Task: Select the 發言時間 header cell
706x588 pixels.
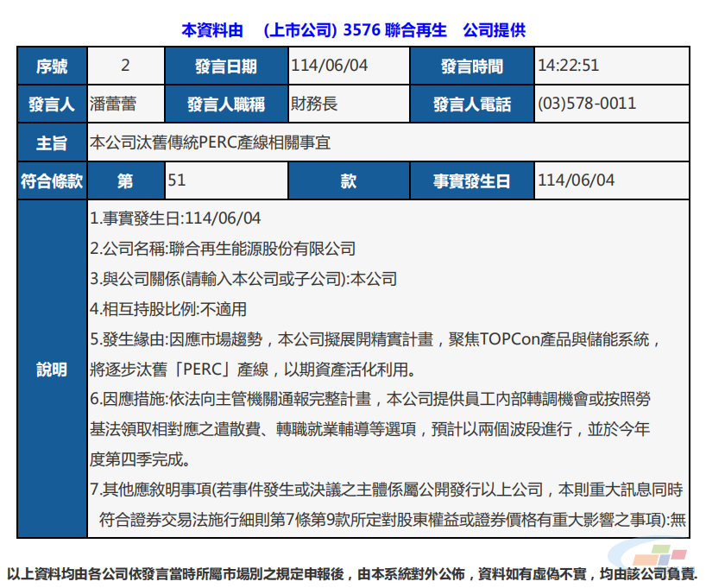Action: tap(472, 66)
